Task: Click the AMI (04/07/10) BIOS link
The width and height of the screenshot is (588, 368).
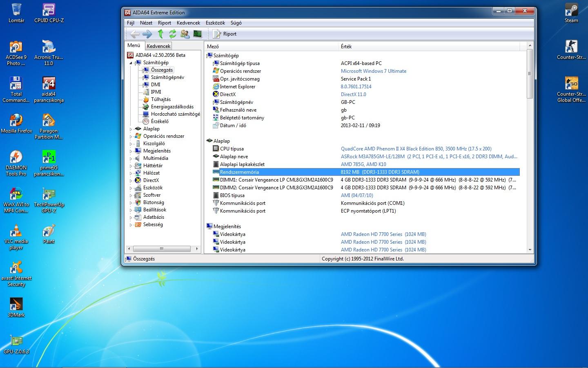Action: (357, 195)
